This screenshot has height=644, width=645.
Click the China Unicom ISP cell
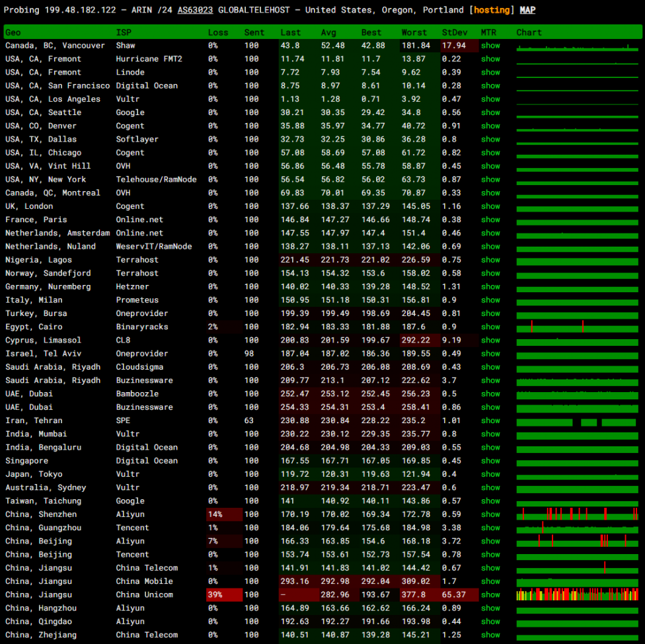click(144, 595)
